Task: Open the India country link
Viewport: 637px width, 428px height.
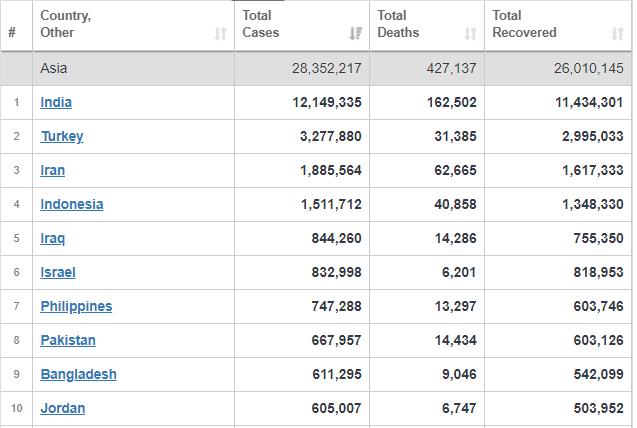Action: coord(56,102)
